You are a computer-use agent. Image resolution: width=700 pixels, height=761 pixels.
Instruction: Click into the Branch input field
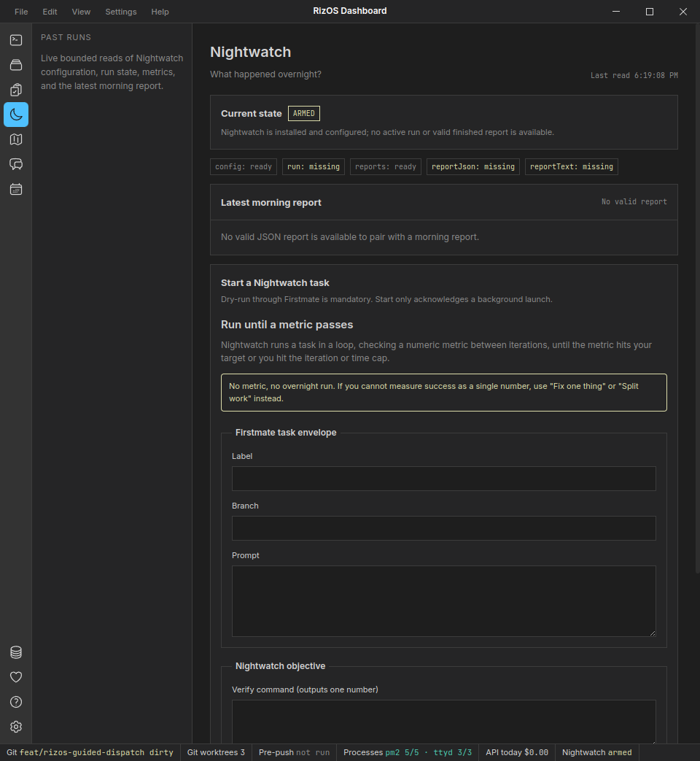[444, 528]
